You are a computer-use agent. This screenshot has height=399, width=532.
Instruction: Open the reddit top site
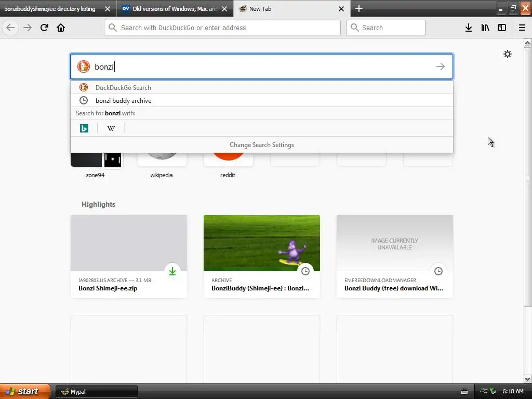pos(228,166)
